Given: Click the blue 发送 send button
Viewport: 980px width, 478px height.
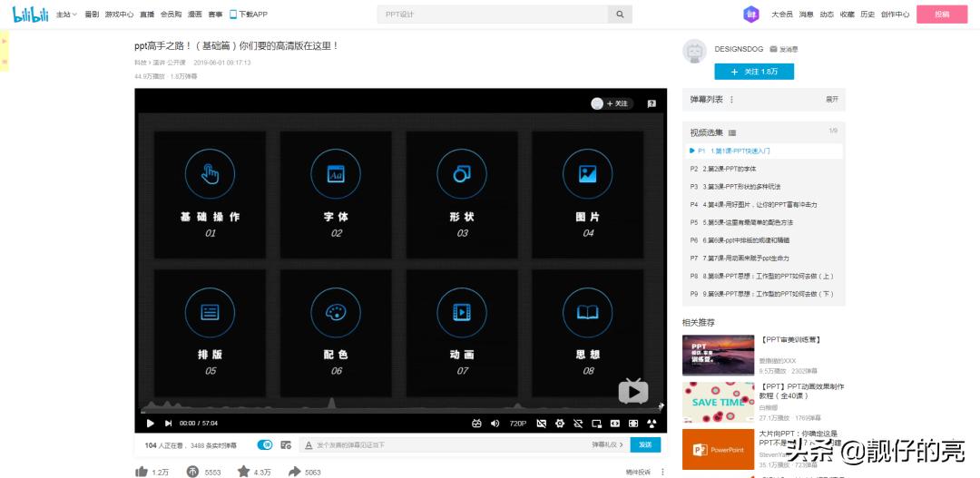Looking at the screenshot, I should tap(646, 444).
